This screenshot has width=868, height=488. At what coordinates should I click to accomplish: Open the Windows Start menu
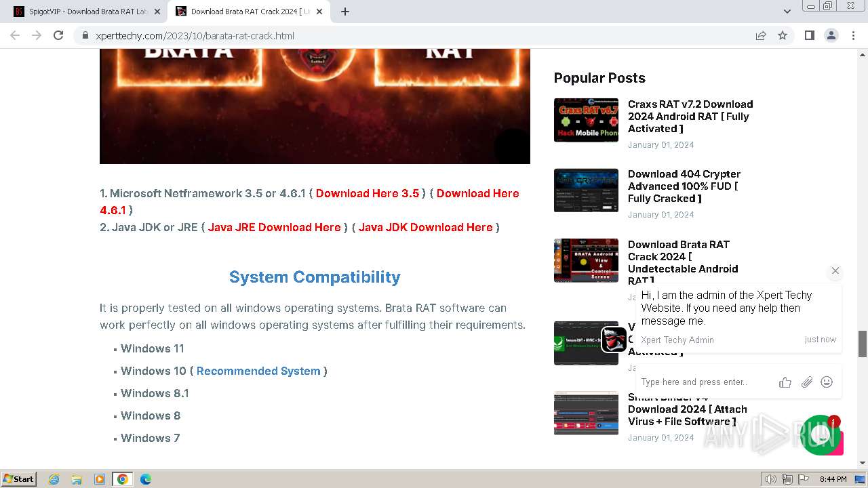tap(19, 479)
